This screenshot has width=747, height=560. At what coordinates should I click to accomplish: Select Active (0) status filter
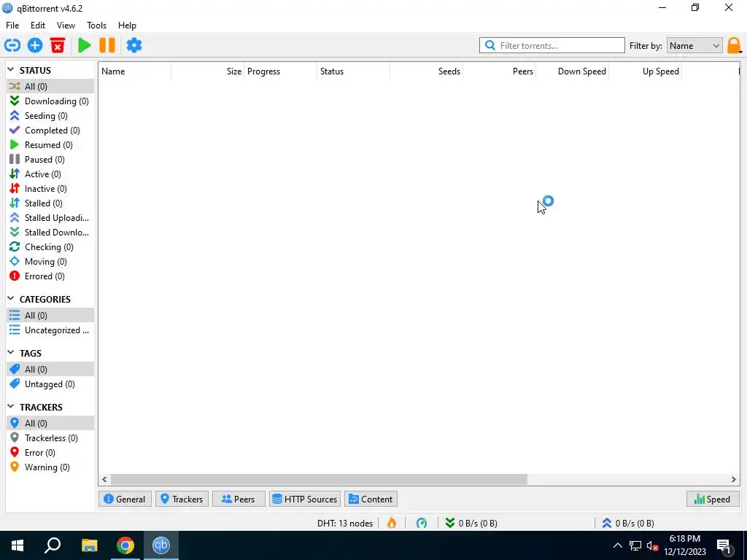click(x=50, y=174)
